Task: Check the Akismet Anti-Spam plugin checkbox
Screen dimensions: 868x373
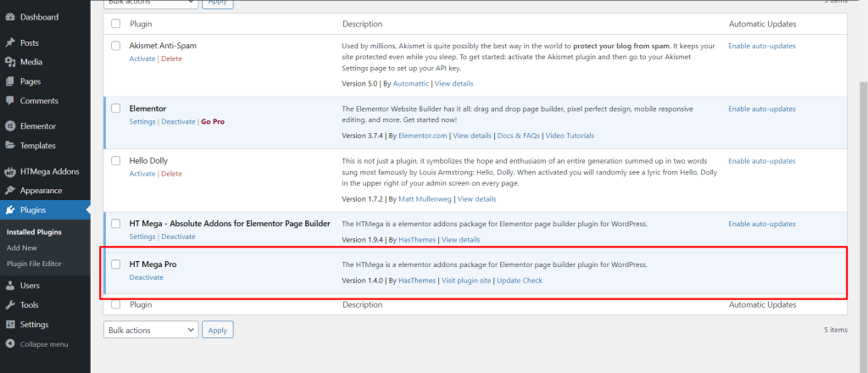Action: pyautogui.click(x=116, y=46)
